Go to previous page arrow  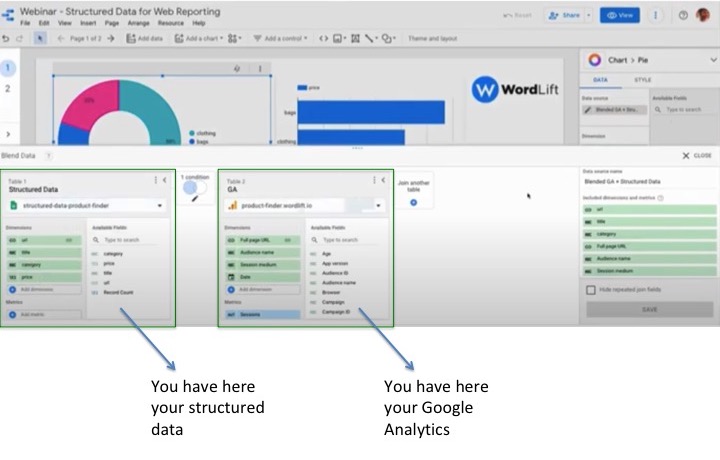coord(61,39)
